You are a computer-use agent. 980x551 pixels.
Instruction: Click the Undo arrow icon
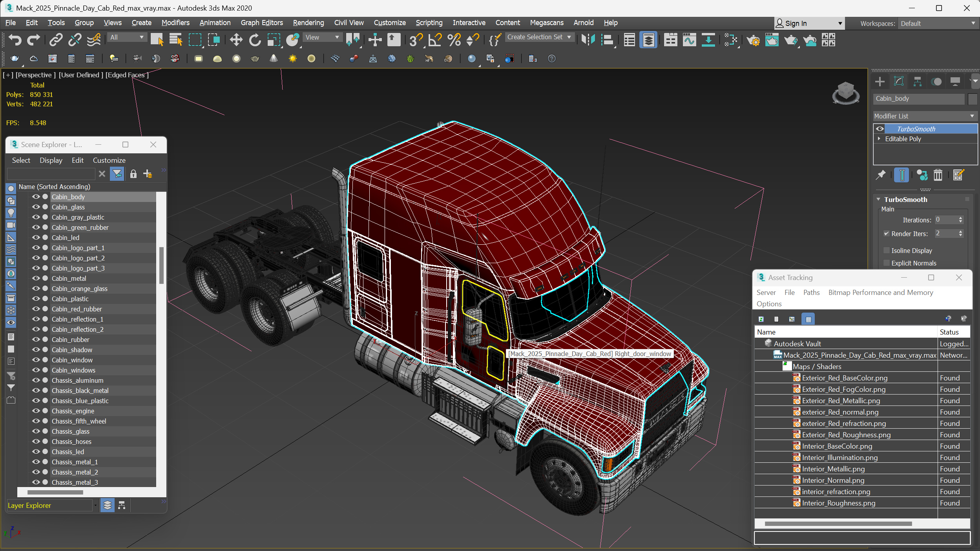[x=15, y=40]
